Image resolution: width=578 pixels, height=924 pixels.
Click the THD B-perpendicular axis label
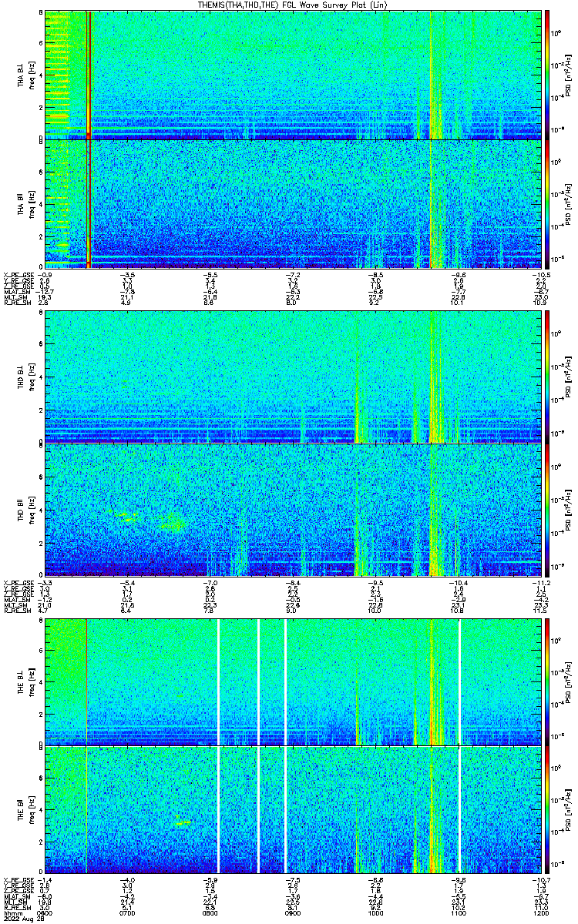coord(22,379)
